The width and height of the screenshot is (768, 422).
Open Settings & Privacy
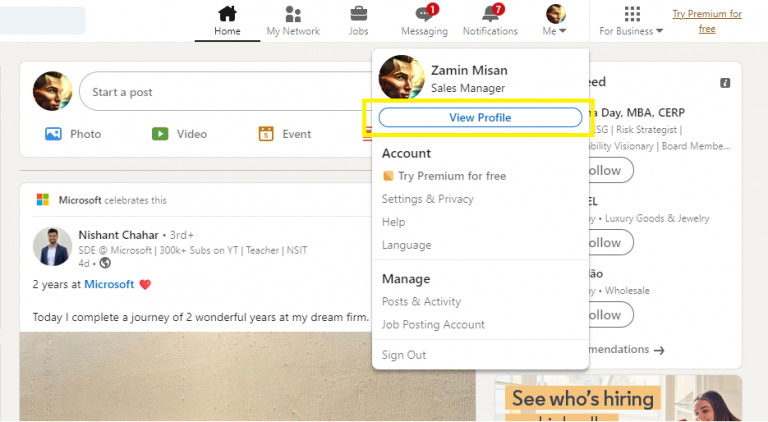click(x=428, y=199)
